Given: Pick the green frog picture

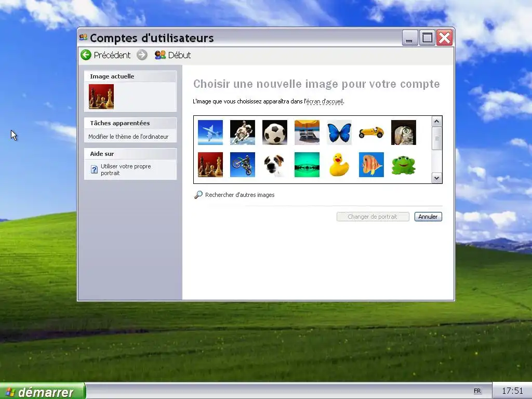Looking at the screenshot, I should [404, 165].
